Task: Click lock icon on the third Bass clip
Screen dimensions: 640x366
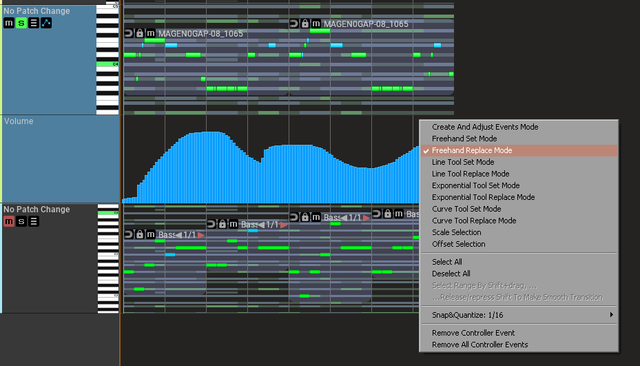Action: point(305,217)
